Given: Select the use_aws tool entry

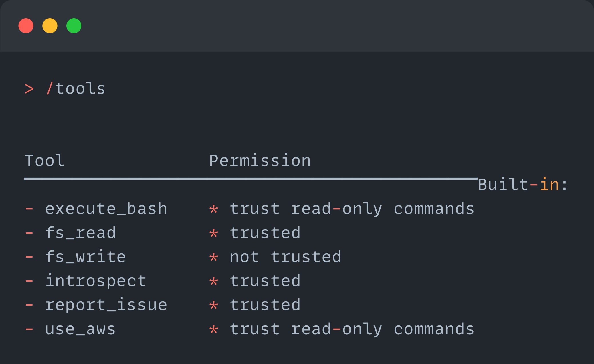Looking at the screenshot, I should click(x=81, y=329).
